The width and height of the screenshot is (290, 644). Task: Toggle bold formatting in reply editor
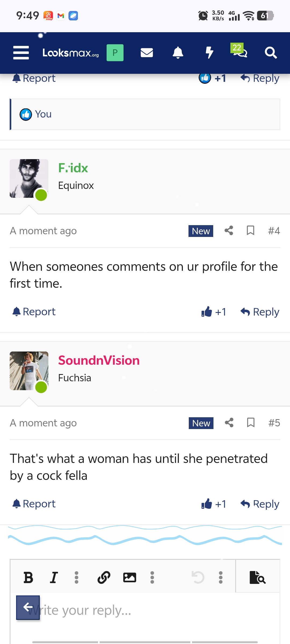tap(28, 577)
